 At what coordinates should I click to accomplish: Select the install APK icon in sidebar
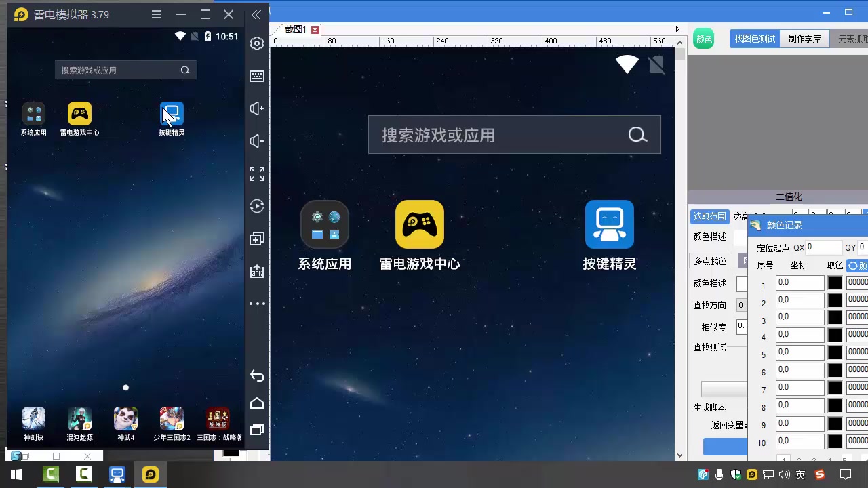256,270
